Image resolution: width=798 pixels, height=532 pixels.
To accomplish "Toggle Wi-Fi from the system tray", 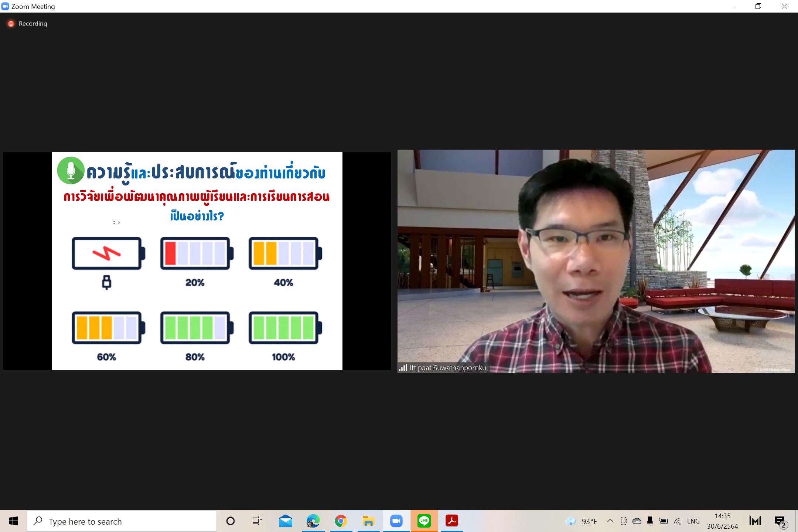I will [677, 521].
